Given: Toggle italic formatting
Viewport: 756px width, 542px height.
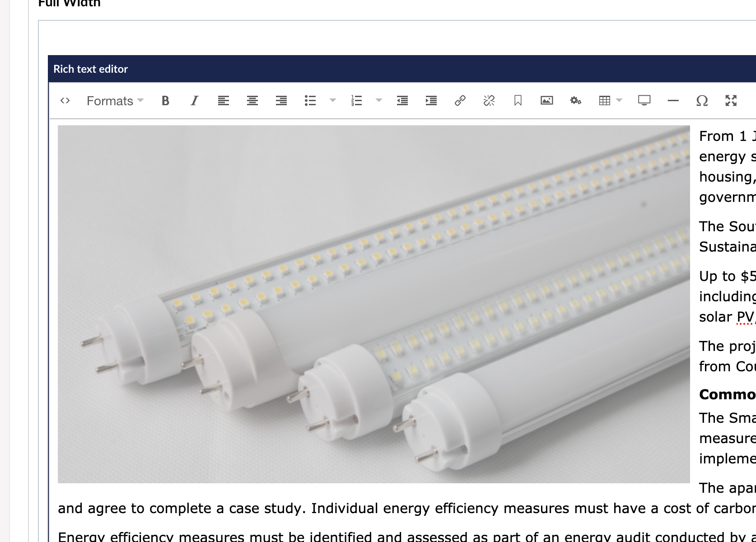Looking at the screenshot, I should coord(194,101).
